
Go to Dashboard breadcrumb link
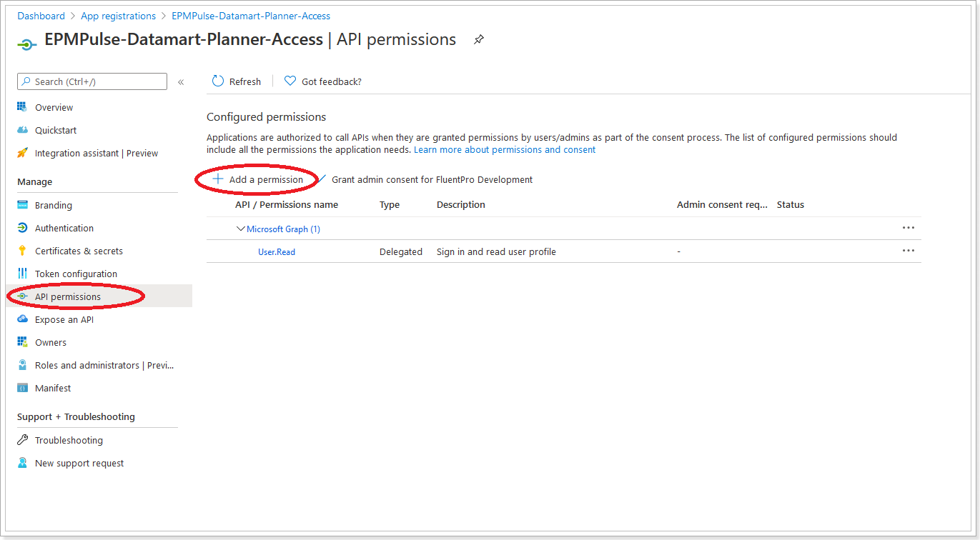[41, 16]
